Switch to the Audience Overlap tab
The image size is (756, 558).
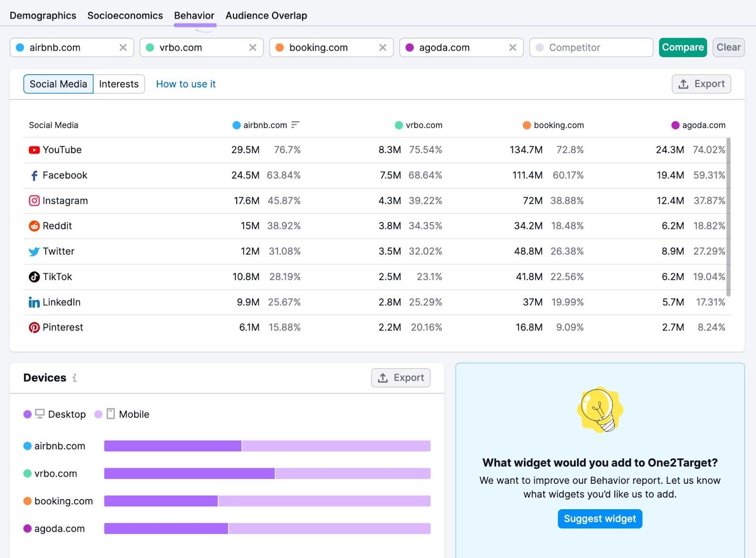(x=266, y=15)
